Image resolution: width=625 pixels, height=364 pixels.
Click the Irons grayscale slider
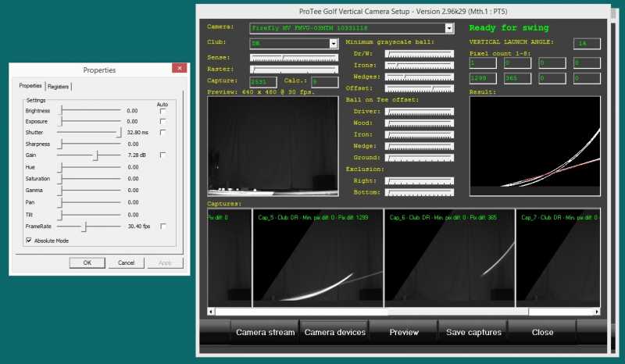pos(420,65)
